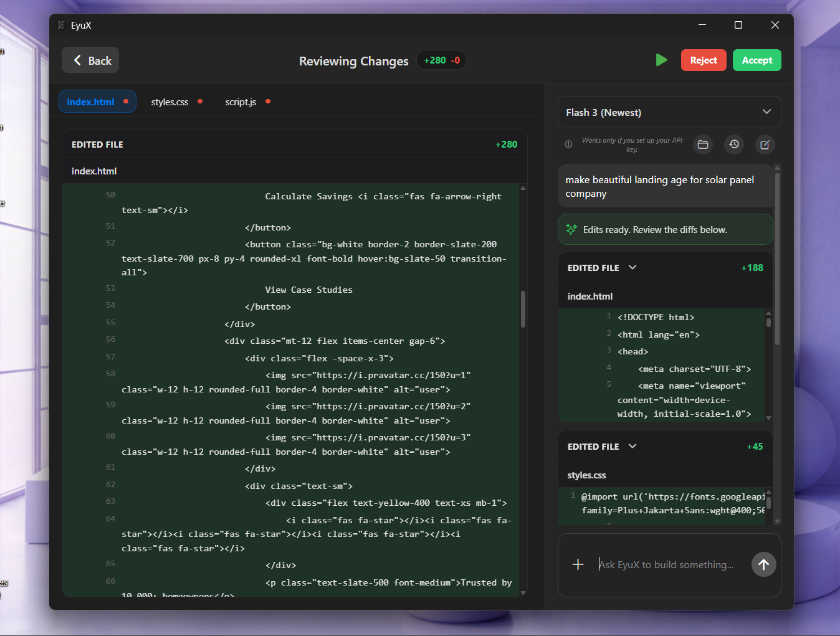Click the sparkle icon in Edits ready banner

[x=571, y=229]
